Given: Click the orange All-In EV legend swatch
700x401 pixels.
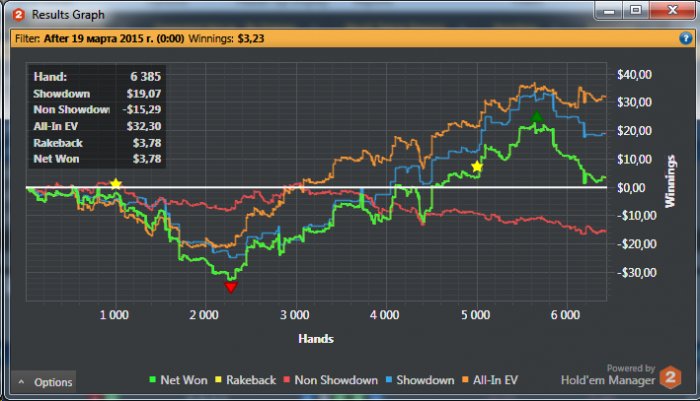Looking at the screenshot, I should 466,380.
